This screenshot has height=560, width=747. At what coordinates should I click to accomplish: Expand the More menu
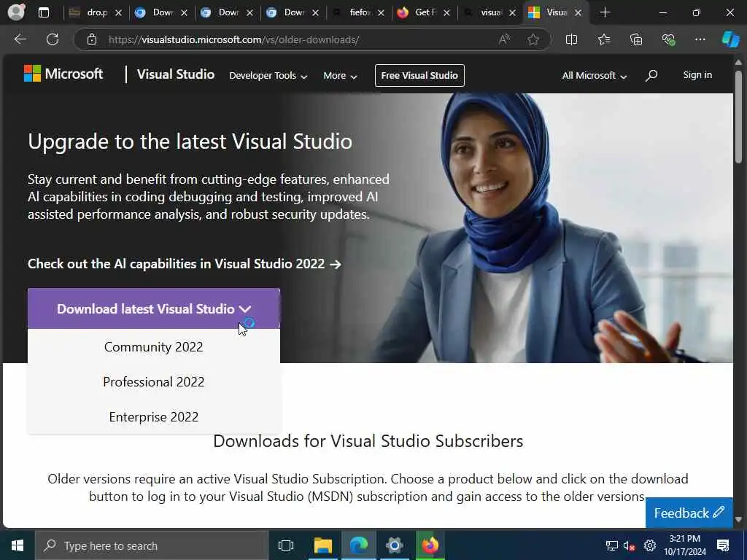[x=340, y=76]
